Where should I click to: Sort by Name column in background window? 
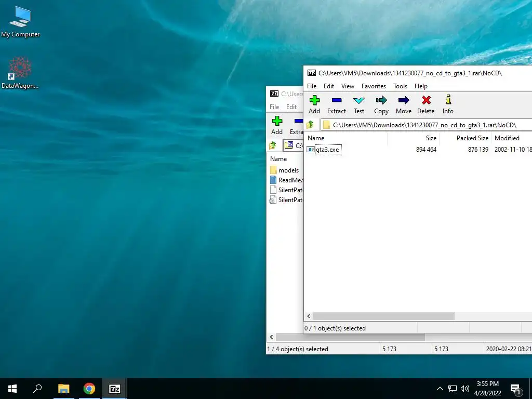(285, 159)
